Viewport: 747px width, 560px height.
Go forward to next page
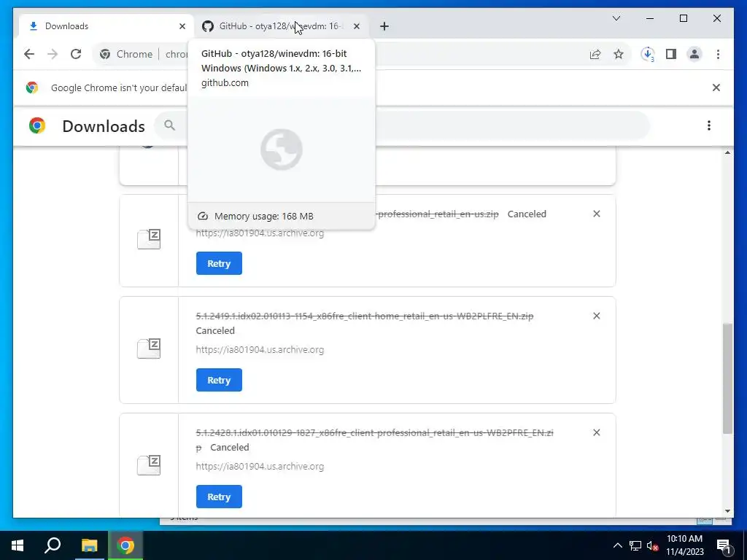point(53,54)
